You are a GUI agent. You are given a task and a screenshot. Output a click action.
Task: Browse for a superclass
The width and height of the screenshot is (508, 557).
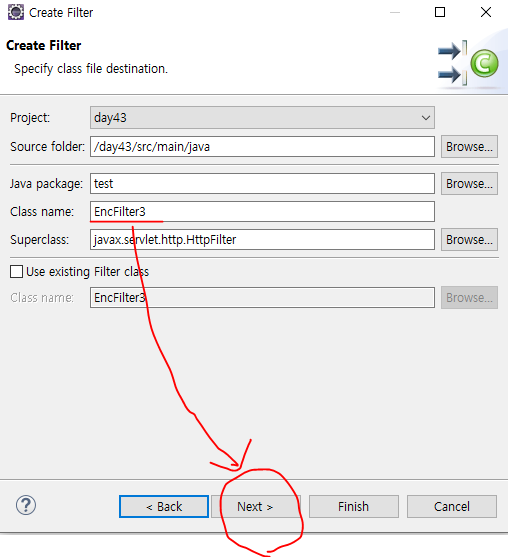tap(469, 239)
